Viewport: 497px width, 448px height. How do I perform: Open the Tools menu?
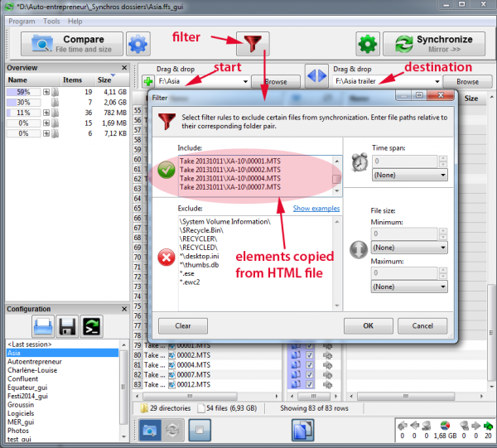(x=51, y=22)
